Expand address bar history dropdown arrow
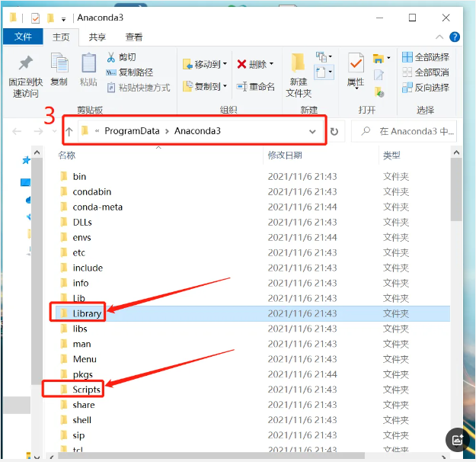476x462 pixels. coord(312,131)
